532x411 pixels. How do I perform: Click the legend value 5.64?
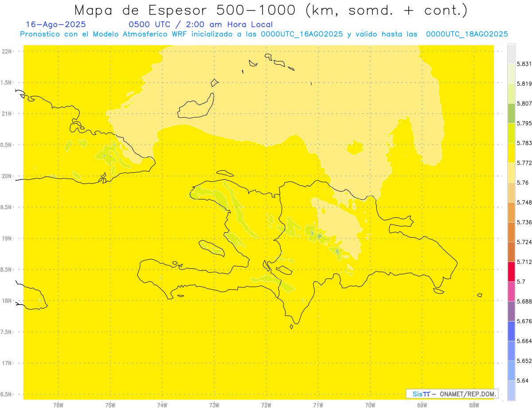tap(523, 381)
